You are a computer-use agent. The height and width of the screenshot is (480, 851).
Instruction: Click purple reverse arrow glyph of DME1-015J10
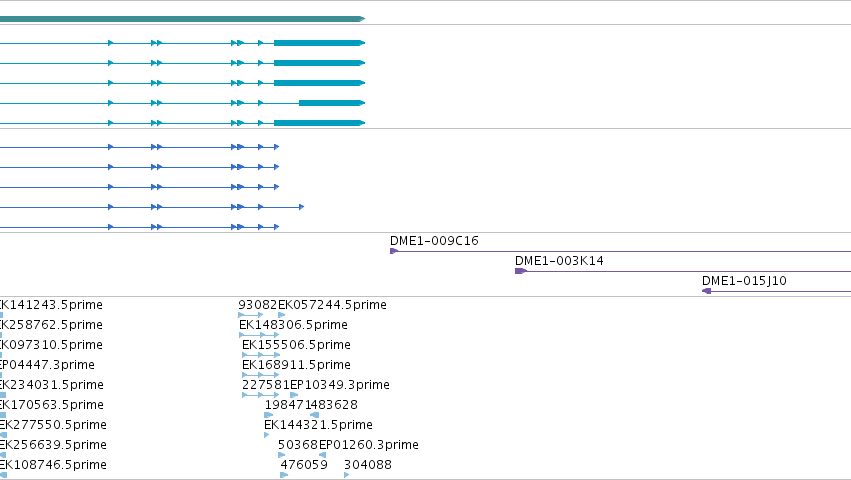pyautogui.click(x=706, y=291)
